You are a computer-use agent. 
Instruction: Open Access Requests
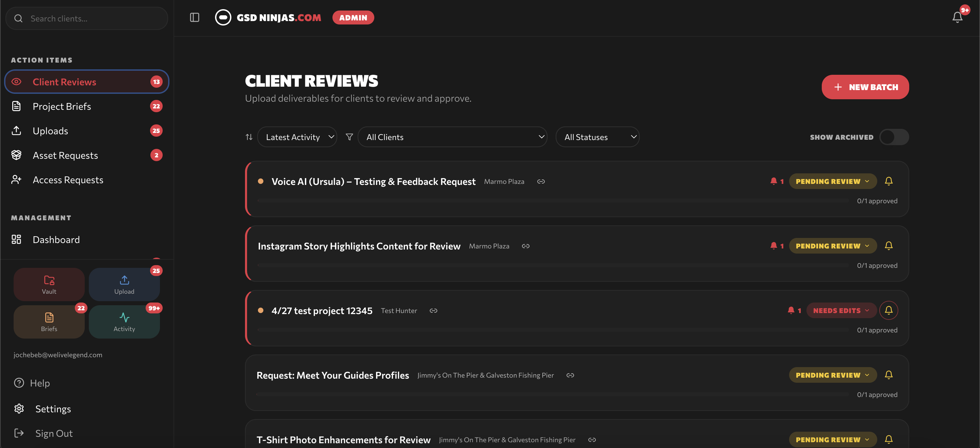[87, 180]
